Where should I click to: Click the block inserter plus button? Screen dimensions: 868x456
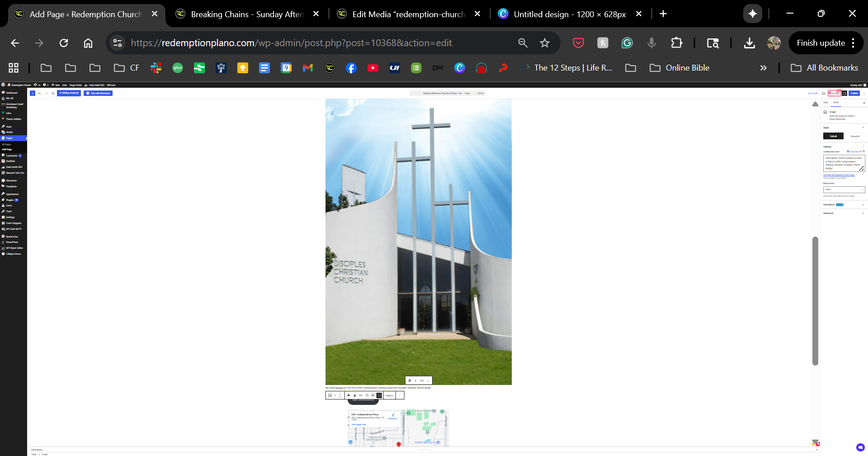(x=33, y=93)
